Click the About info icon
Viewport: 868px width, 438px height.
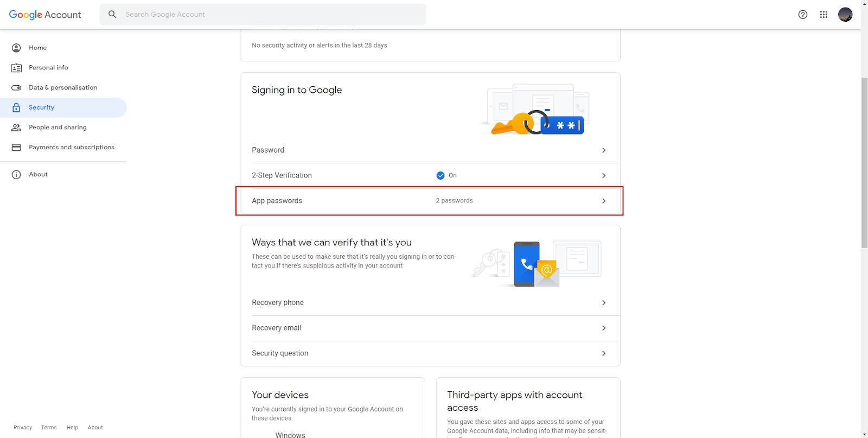[16, 174]
